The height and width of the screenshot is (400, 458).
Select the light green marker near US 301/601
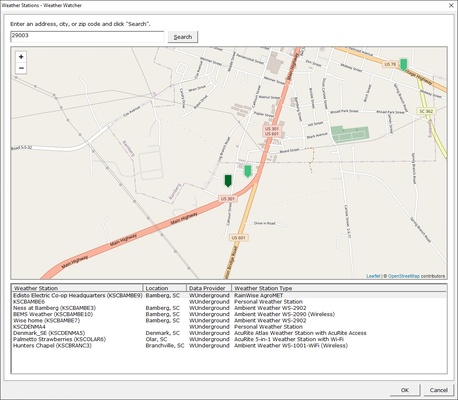click(x=248, y=171)
